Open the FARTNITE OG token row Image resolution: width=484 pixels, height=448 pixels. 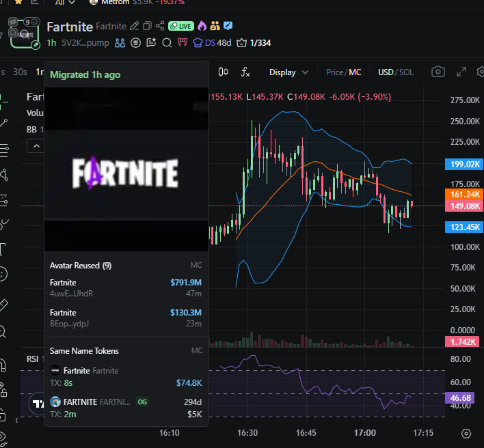point(126,408)
